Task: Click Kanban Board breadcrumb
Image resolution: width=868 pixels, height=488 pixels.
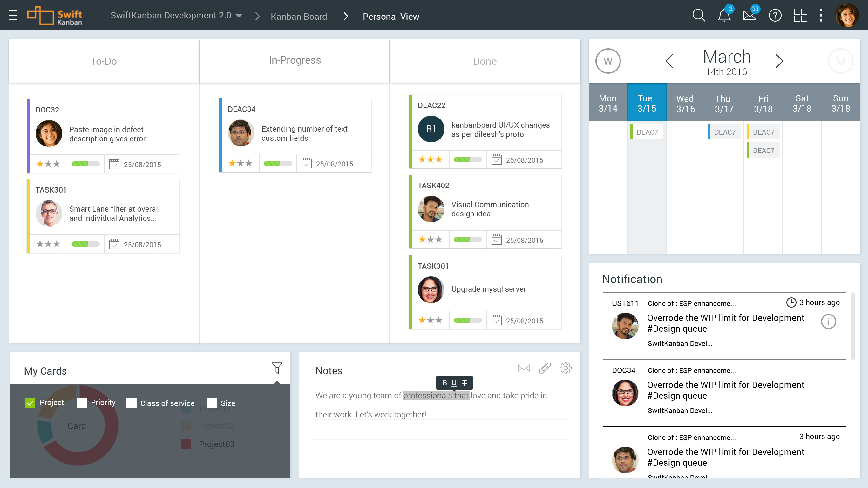Action: tap(299, 17)
